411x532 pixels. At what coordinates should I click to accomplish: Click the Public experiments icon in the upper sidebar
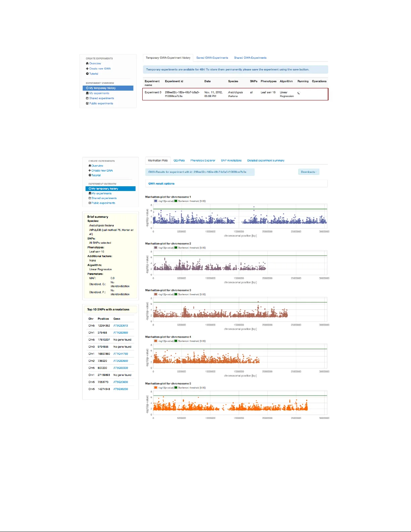pos(87,103)
